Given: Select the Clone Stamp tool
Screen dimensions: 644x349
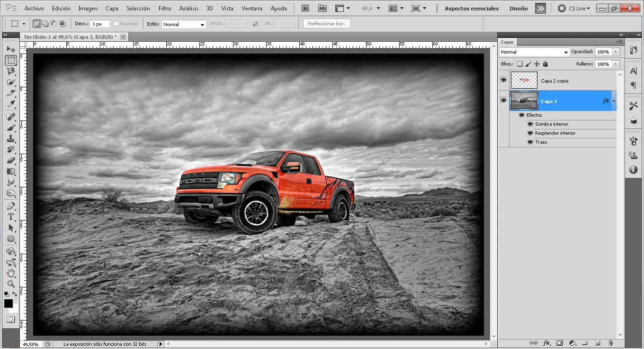Looking at the screenshot, I should pos(11,138).
